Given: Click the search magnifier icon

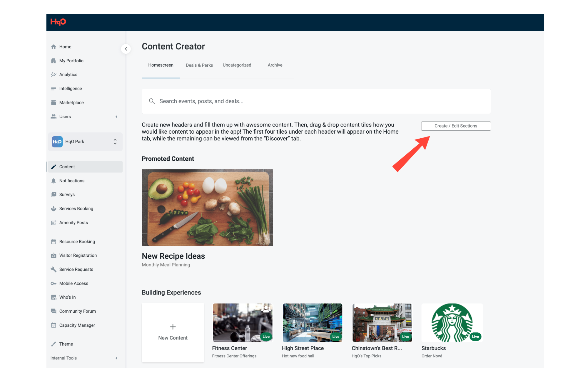Looking at the screenshot, I should coord(152,101).
